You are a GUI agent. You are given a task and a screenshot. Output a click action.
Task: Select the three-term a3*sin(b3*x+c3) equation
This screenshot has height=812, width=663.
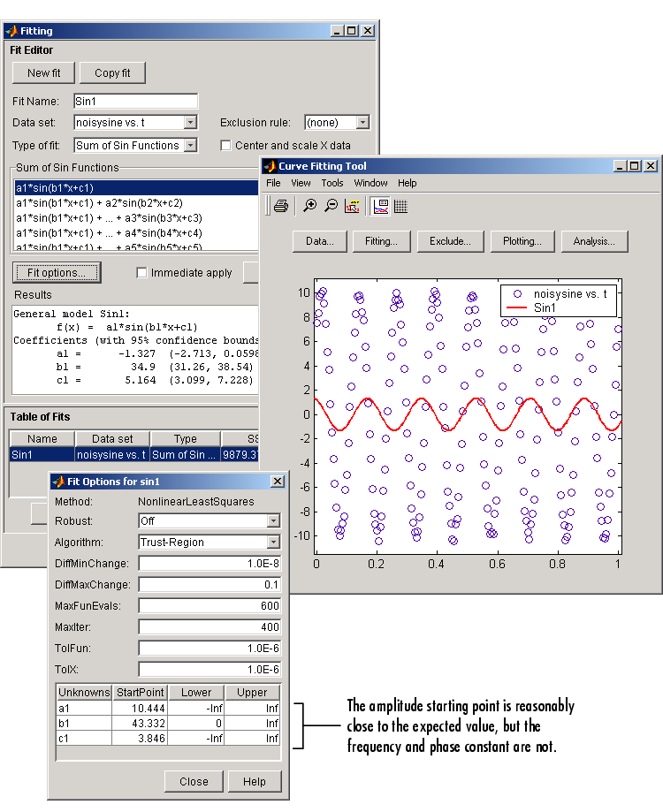click(x=136, y=218)
